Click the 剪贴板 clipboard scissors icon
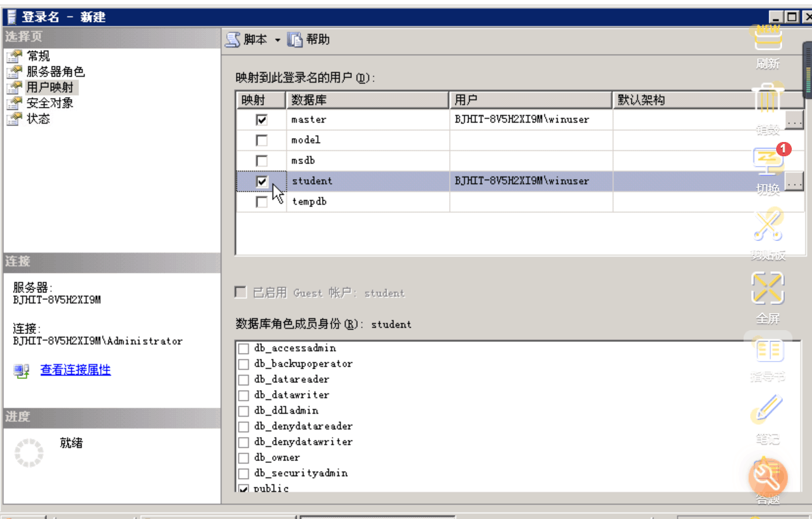This screenshot has width=812, height=519. pyautogui.click(x=768, y=225)
